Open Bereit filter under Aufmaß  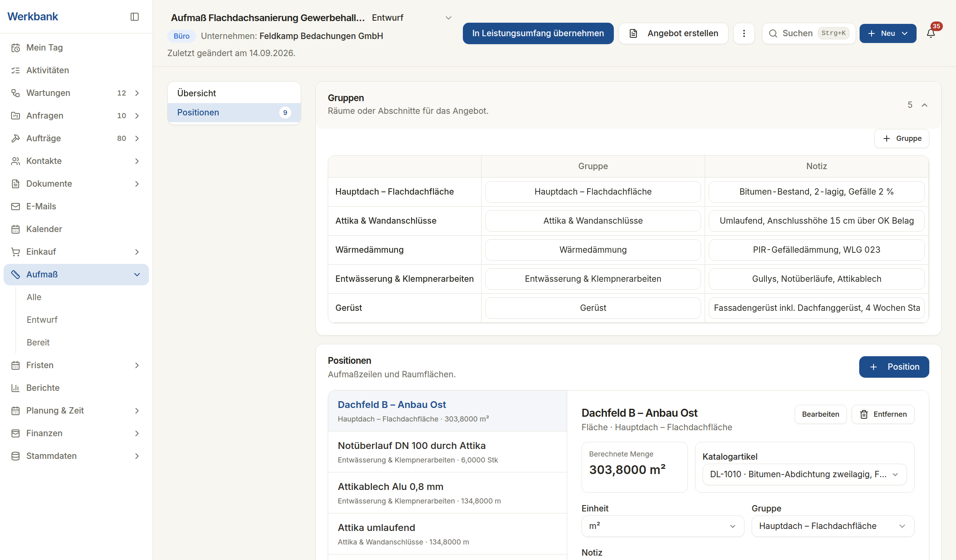click(x=38, y=343)
